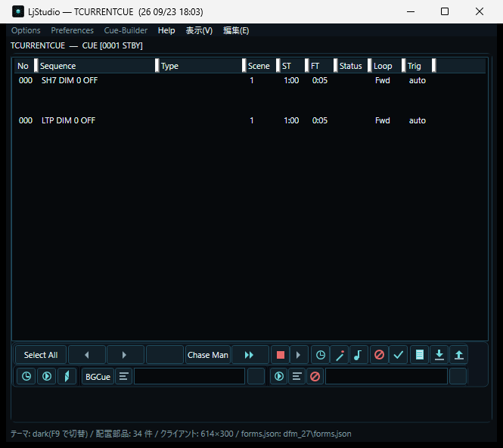The width and height of the screenshot is (503, 448).
Task: Click the circled play icon left of BGCue
Action: tap(47, 376)
